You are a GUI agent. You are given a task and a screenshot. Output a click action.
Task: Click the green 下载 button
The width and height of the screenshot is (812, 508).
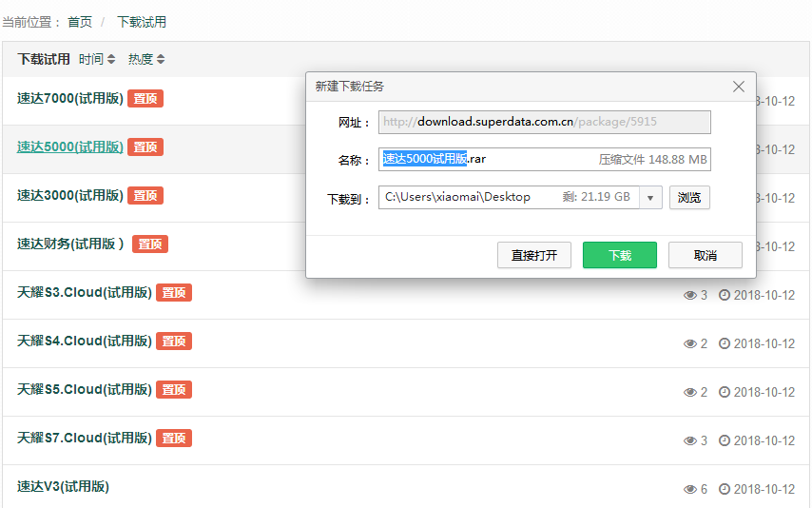(620, 255)
